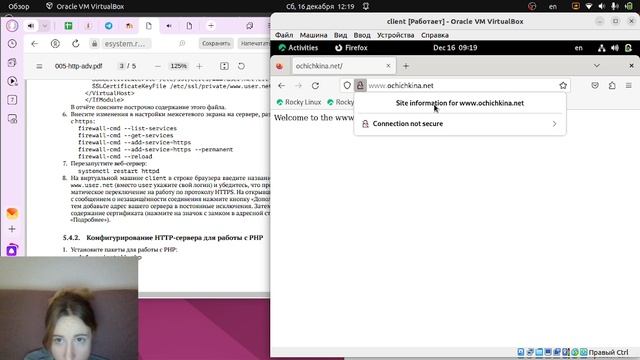Open the Вид menu in VirtualBox

340,35
